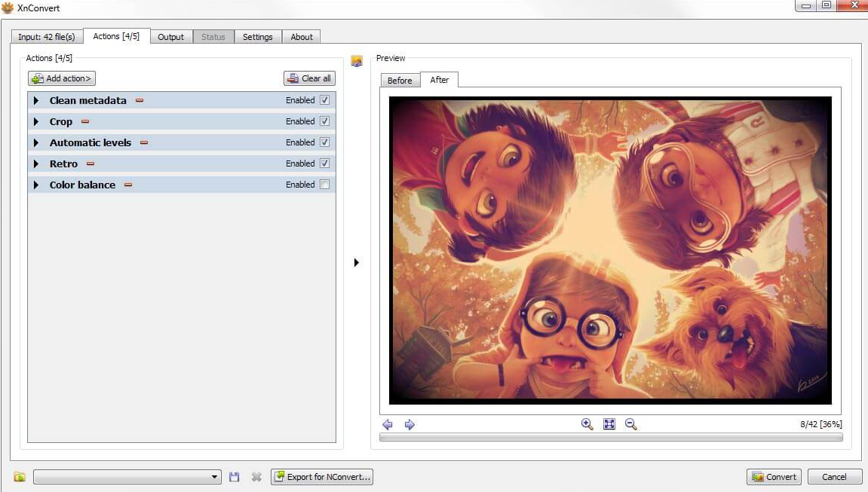Expand the Color balance action settings
This screenshot has width=868, height=492.
click(x=35, y=185)
